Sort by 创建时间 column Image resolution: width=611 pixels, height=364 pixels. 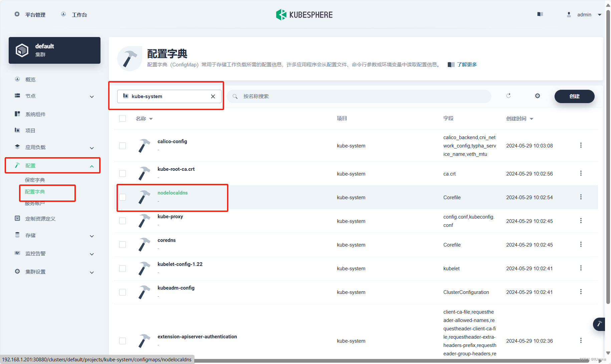click(520, 118)
